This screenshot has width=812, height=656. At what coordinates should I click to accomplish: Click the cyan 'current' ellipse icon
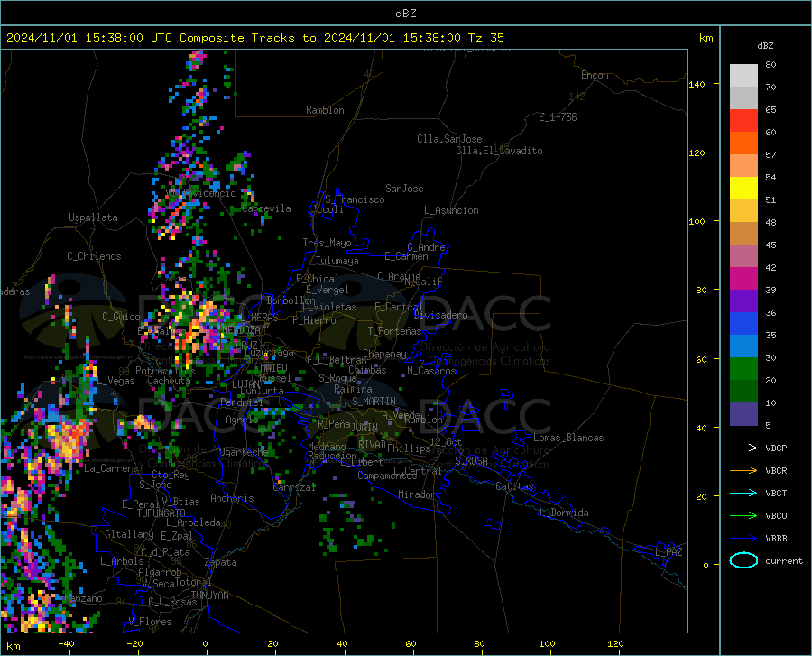point(743,560)
